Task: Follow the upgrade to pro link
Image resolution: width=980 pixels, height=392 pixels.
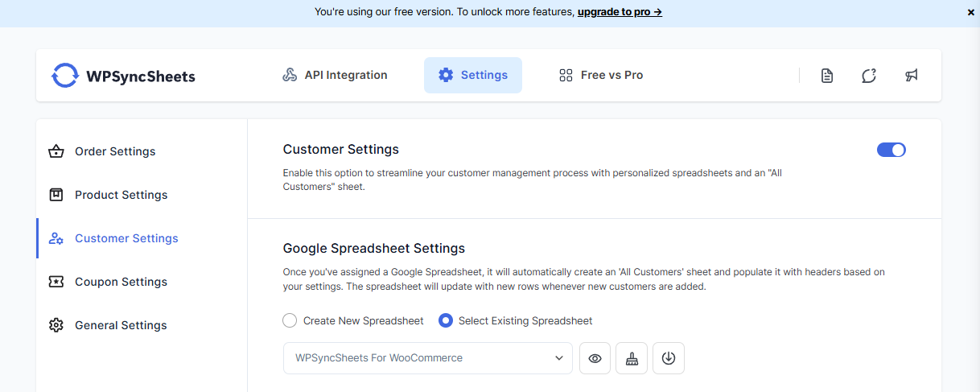Action: [620, 12]
